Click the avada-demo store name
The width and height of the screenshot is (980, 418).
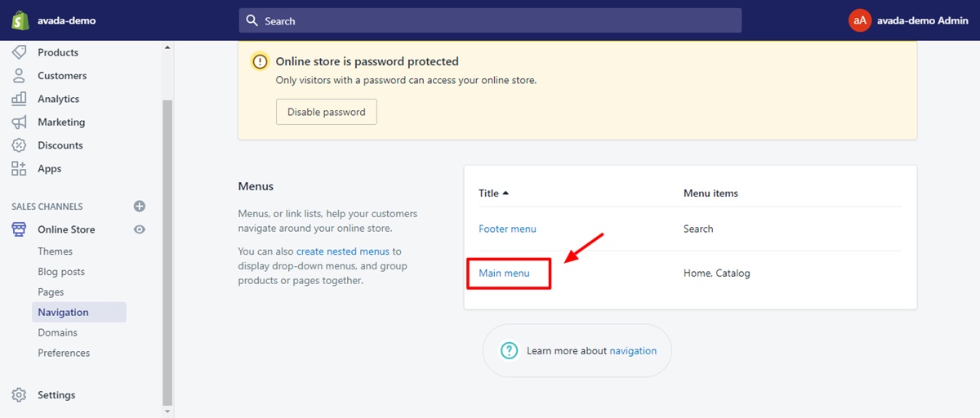pyautogui.click(x=66, y=20)
